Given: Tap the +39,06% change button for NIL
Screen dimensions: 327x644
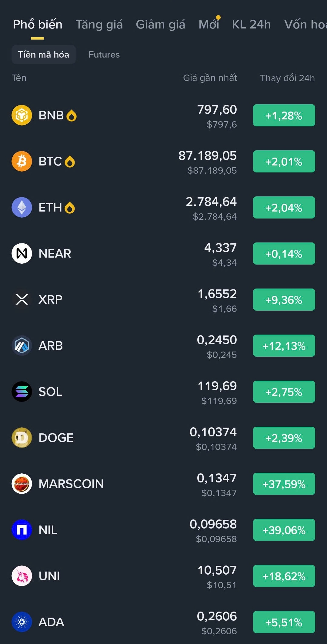Looking at the screenshot, I should (x=284, y=530).
